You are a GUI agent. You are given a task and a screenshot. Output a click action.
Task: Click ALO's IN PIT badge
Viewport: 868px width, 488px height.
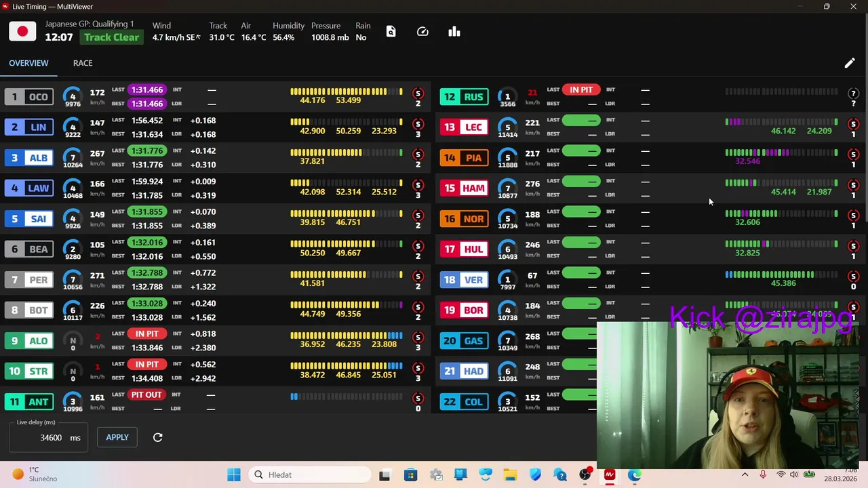[x=146, y=333]
